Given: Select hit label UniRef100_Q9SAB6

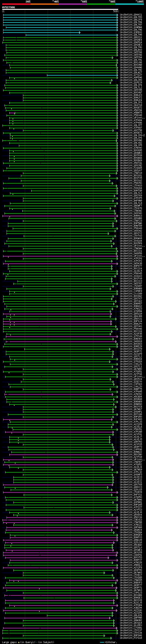Looking at the screenshot, I should (x=131, y=218).
